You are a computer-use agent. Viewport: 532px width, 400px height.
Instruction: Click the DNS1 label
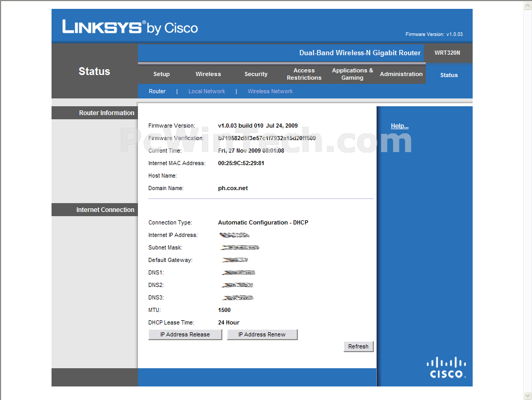coord(156,273)
